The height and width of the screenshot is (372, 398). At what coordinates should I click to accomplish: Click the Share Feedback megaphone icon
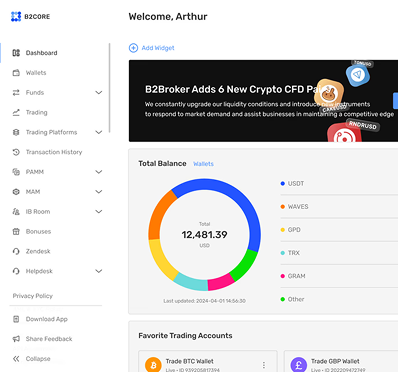coord(16,339)
